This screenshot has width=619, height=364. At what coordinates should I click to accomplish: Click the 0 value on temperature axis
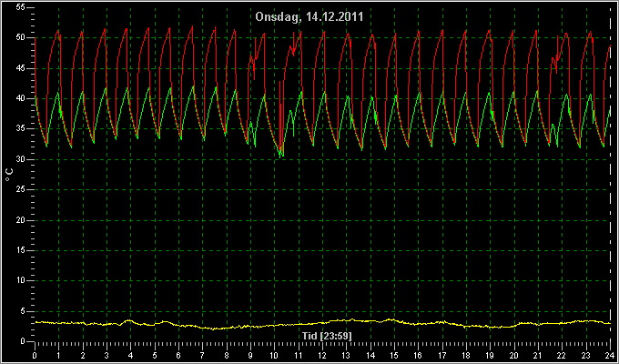[x=24, y=342]
